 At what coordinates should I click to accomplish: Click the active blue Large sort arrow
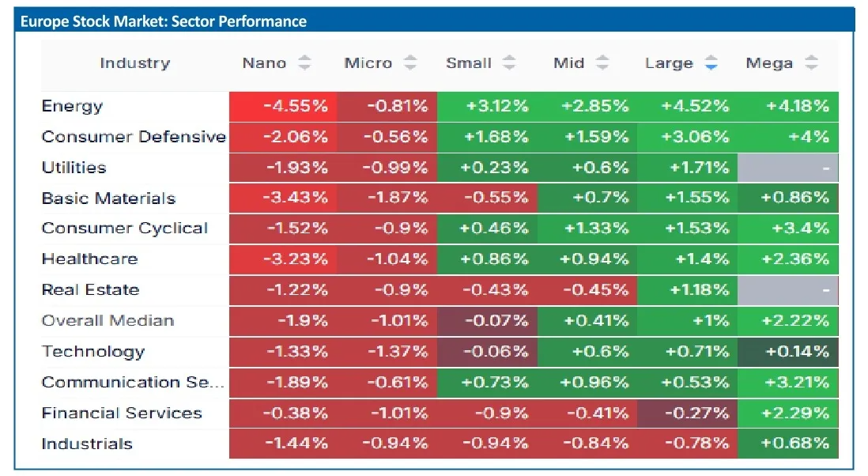711,62
